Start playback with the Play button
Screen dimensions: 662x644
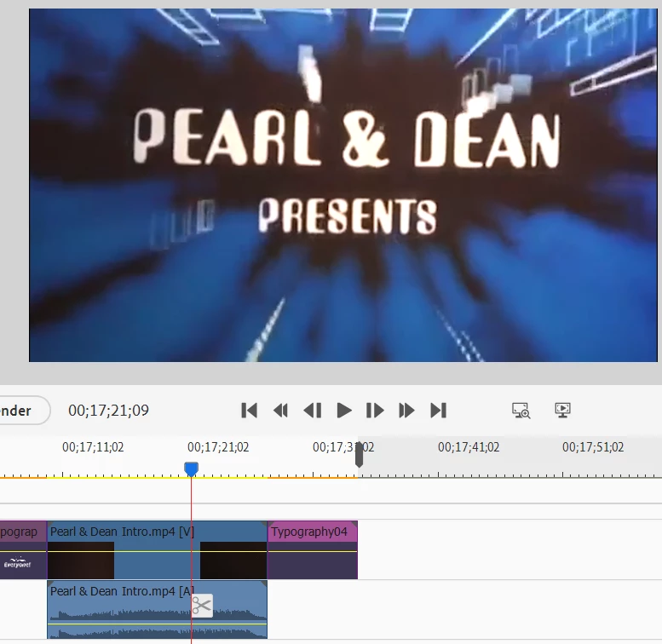(344, 411)
